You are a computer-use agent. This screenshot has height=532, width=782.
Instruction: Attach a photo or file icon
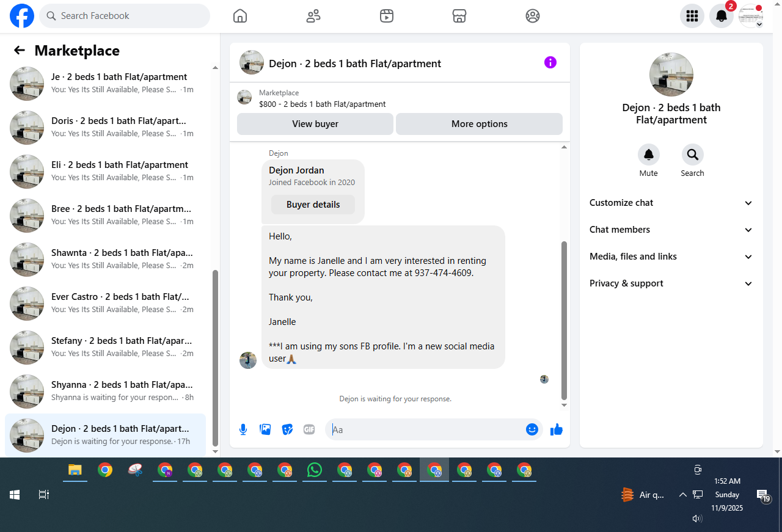coord(265,429)
